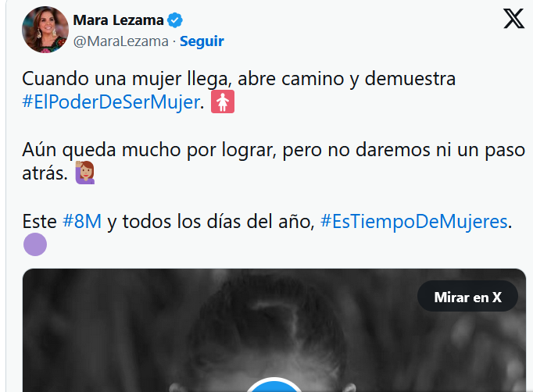Image resolution: width=533 pixels, height=392 pixels.
Task: Click the blue verified badge
Action: [x=175, y=20]
